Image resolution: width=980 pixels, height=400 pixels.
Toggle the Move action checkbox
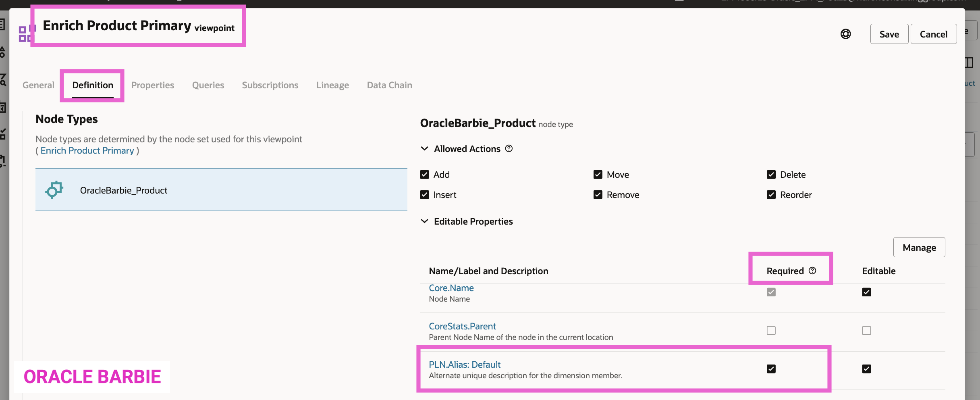click(x=598, y=175)
